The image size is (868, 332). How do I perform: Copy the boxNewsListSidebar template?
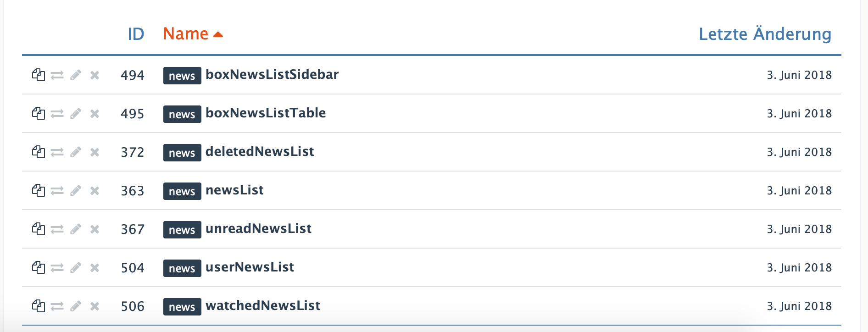pos(39,75)
